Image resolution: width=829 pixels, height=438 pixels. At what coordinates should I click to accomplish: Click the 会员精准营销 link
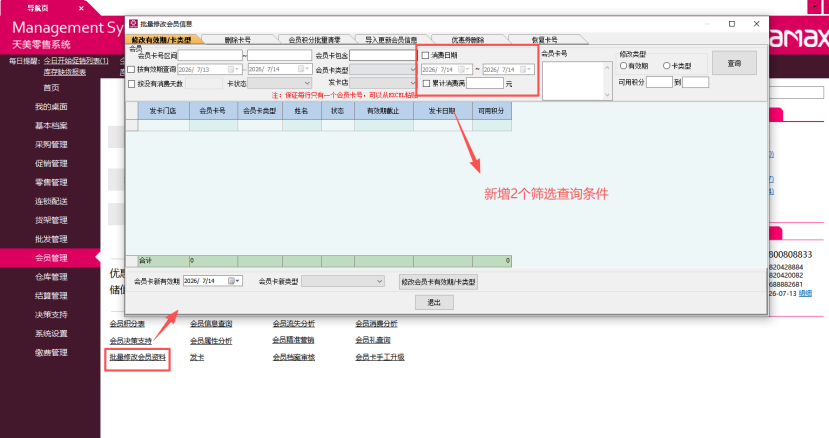point(293,340)
